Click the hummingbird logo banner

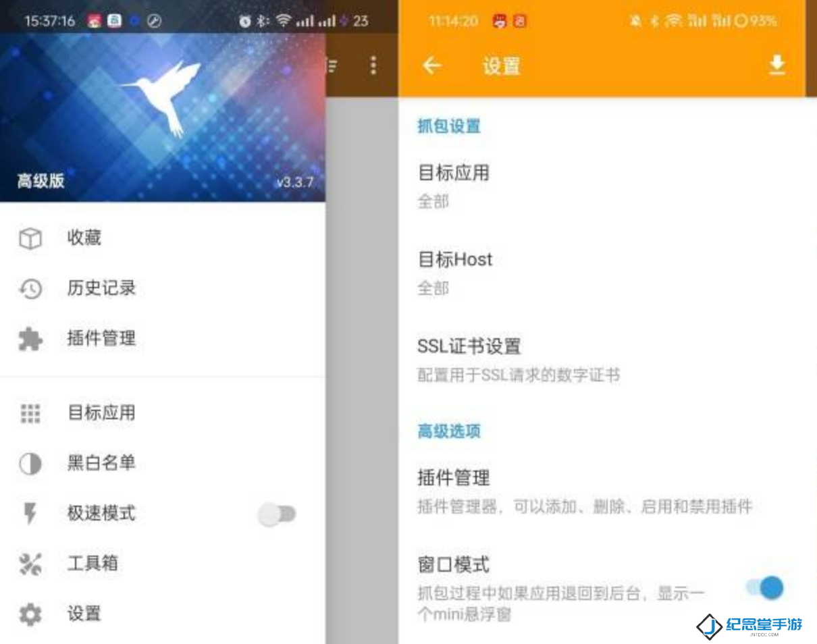pyautogui.click(x=163, y=117)
